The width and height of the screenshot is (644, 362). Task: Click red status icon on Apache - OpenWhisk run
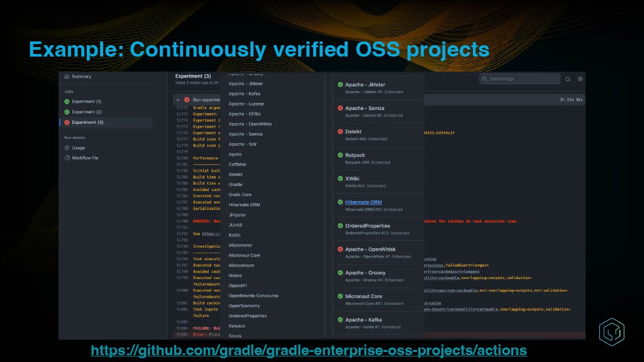tap(340, 249)
